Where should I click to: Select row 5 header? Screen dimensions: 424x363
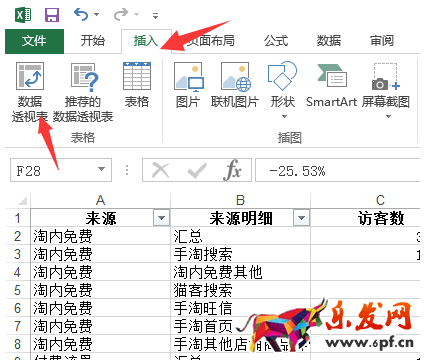tap(18, 290)
